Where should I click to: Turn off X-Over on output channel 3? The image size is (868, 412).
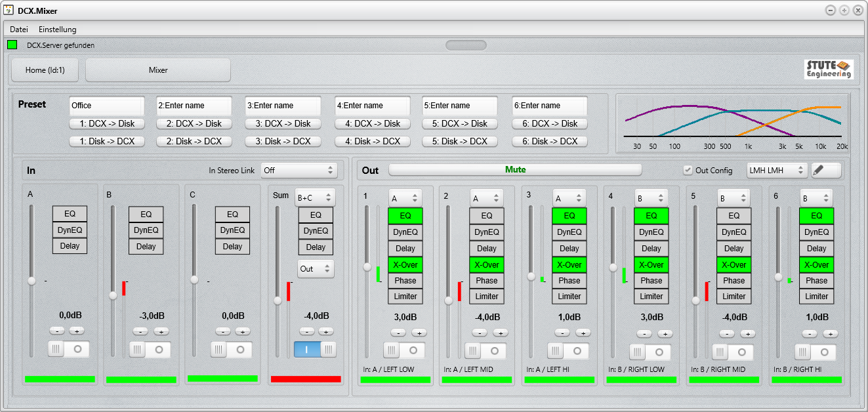[x=569, y=264]
